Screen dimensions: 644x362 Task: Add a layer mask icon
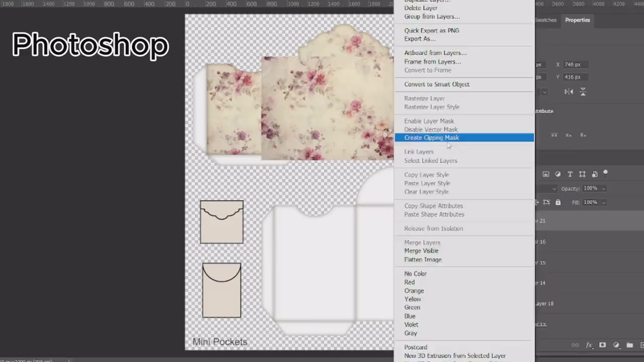point(602,345)
